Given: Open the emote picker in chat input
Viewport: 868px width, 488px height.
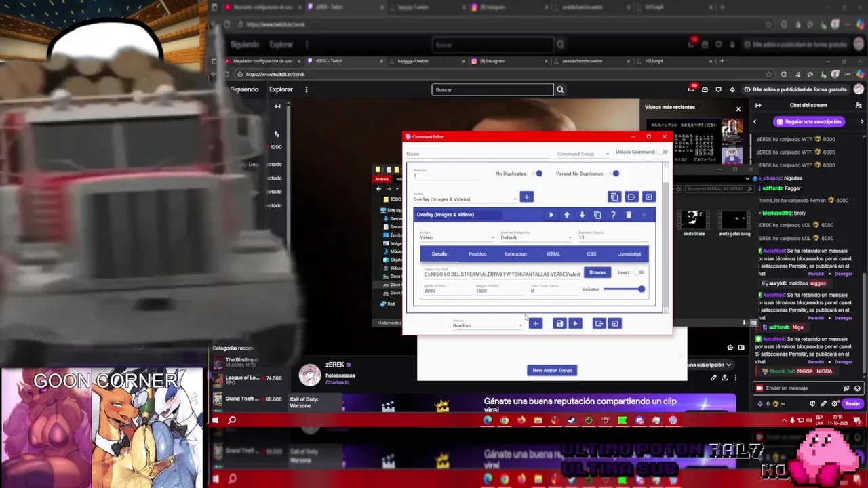Looking at the screenshot, I should point(857,388).
